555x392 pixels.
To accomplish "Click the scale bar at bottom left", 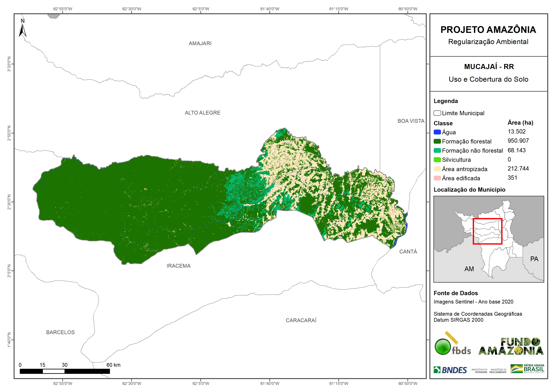I will point(65,371).
